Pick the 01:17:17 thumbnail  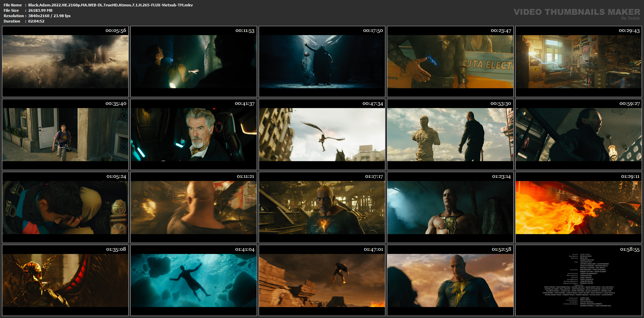[x=322, y=207]
